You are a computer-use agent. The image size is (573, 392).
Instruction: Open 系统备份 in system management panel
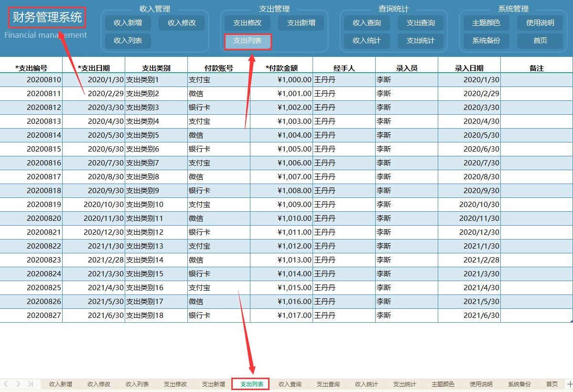tap(486, 41)
